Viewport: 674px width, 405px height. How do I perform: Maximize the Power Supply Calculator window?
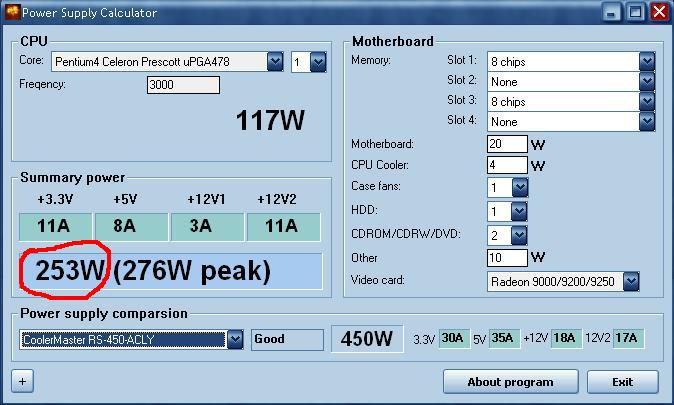[635, 12]
